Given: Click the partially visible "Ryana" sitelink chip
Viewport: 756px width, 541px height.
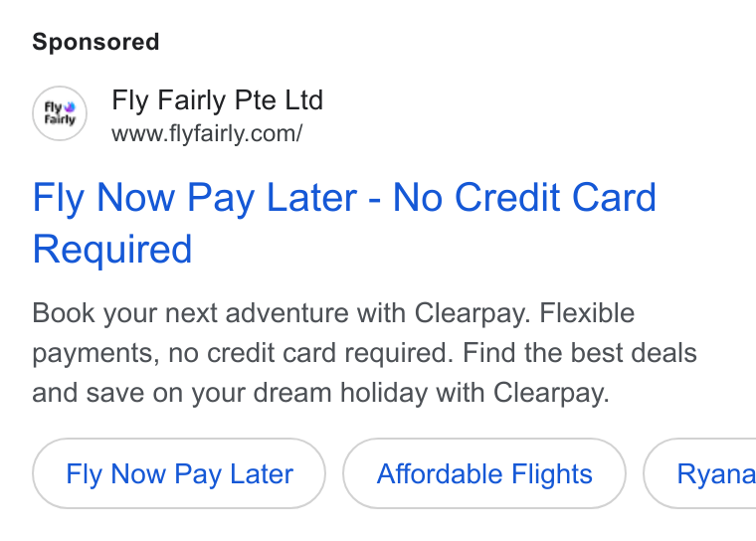Looking at the screenshot, I should coord(700,473).
